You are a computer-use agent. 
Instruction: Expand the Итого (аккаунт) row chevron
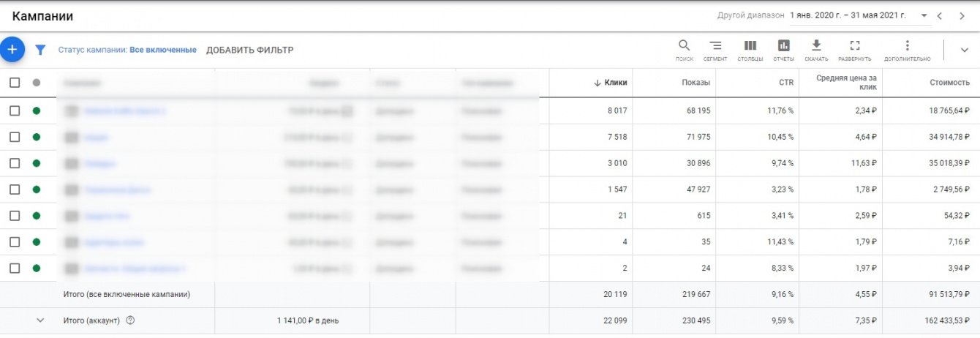[x=40, y=320]
